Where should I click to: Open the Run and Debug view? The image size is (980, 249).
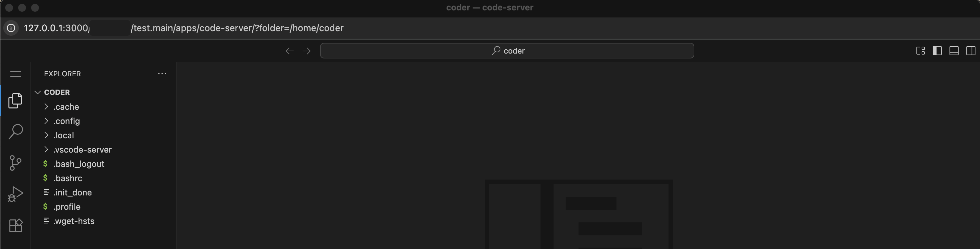pos(16,194)
